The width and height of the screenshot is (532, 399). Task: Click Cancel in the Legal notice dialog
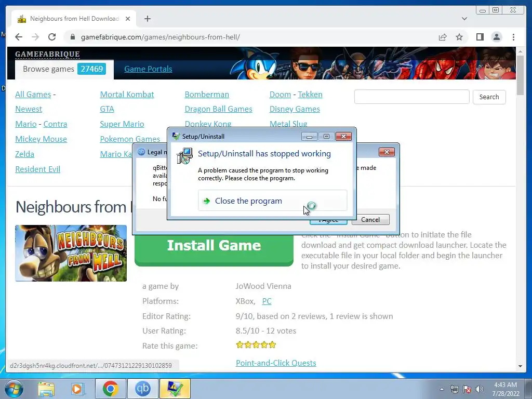[370, 220]
